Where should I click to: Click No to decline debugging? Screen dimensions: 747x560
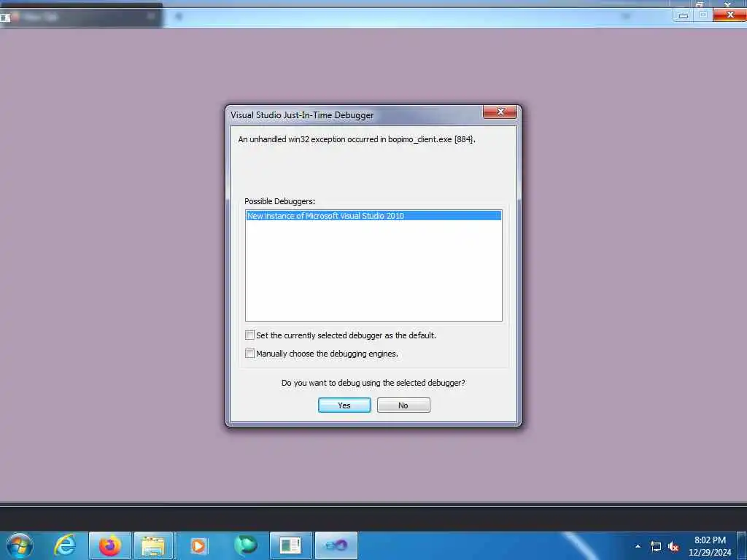[x=403, y=405]
